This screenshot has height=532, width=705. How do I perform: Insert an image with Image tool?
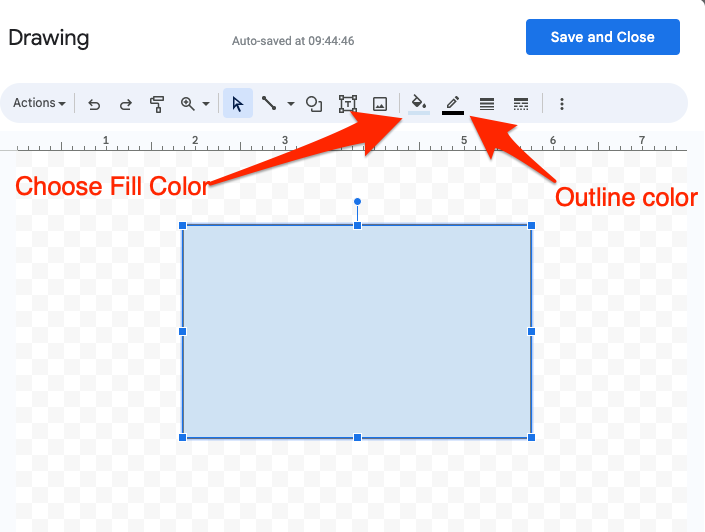[380, 104]
